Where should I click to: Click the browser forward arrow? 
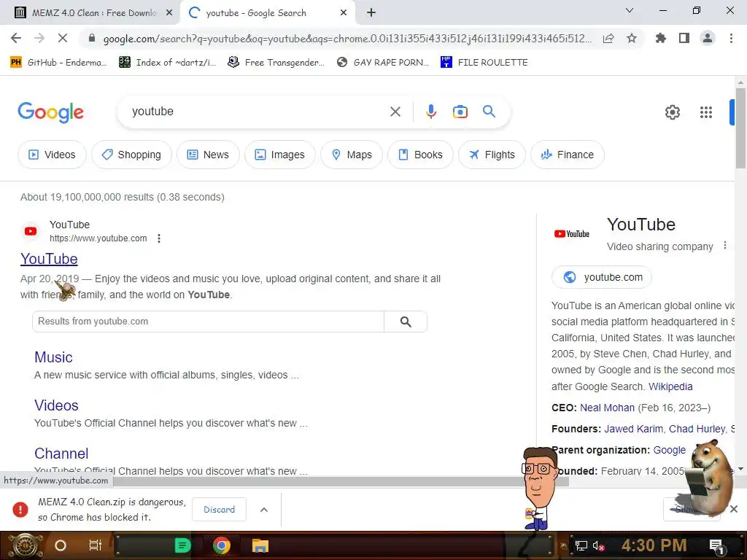coord(39,38)
